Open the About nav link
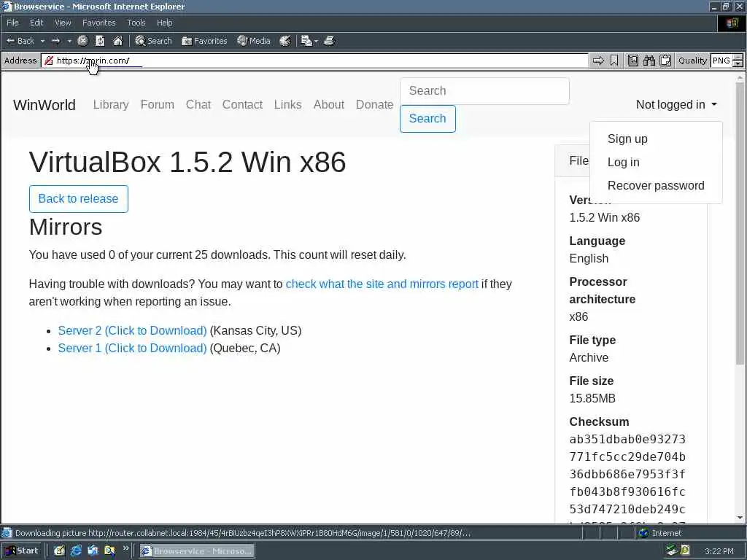 pyautogui.click(x=329, y=105)
